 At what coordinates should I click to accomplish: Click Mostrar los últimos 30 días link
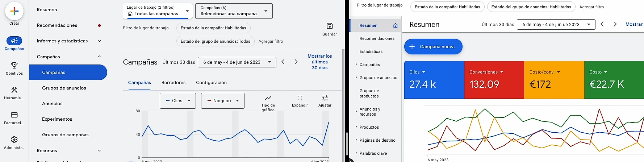(319, 62)
